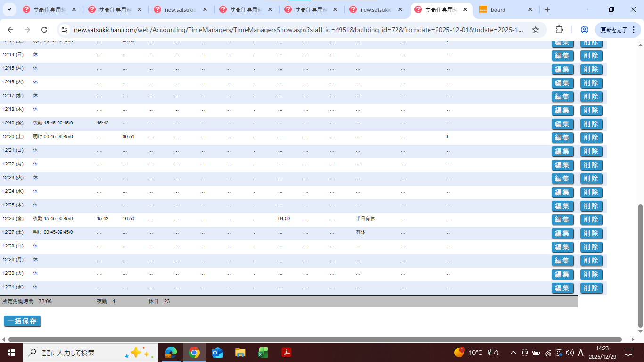Image resolution: width=644 pixels, height=362 pixels.
Task: Click the site information icon in address bar
Action: [65, 30]
